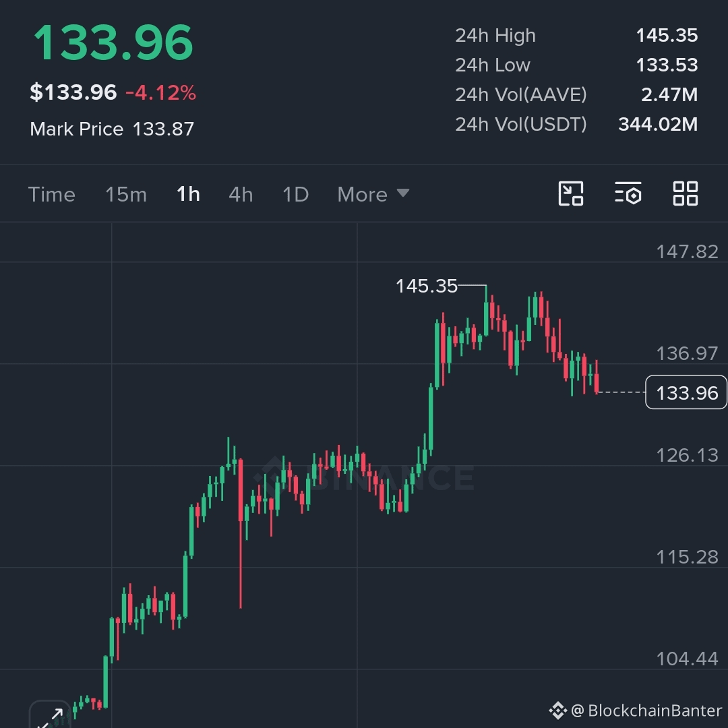Select the 1D interval
The height and width of the screenshot is (728, 728).
pyautogui.click(x=295, y=195)
